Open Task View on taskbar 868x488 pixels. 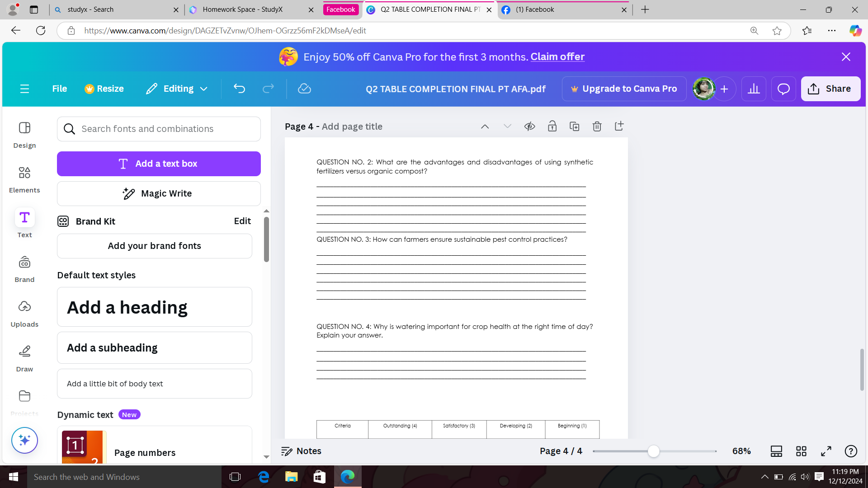[x=235, y=477]
